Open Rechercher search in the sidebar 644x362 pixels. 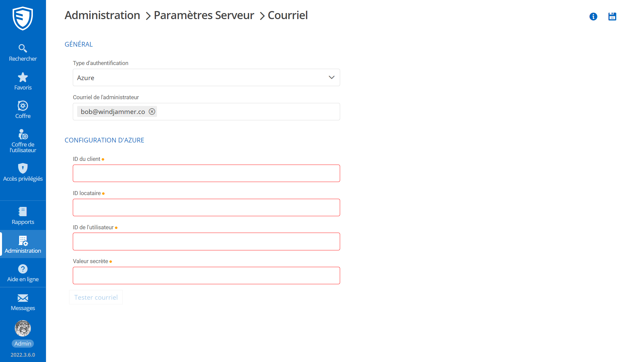pos(23,53)
